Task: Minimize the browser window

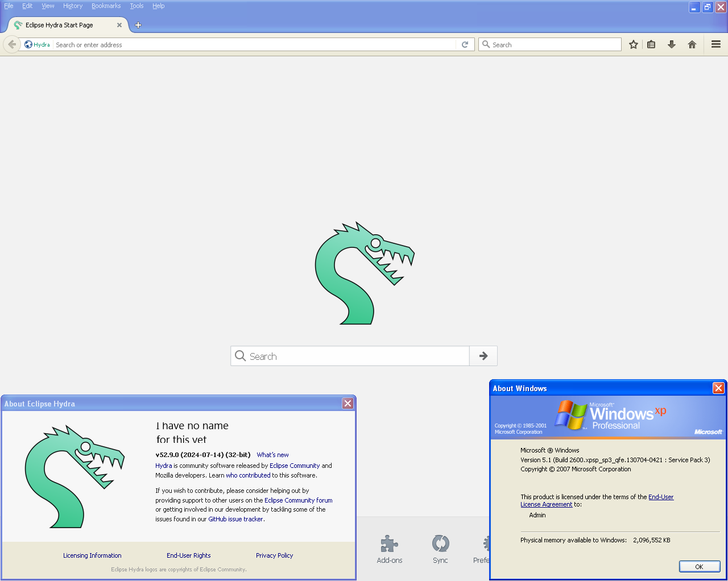Action: pos(694,7)
